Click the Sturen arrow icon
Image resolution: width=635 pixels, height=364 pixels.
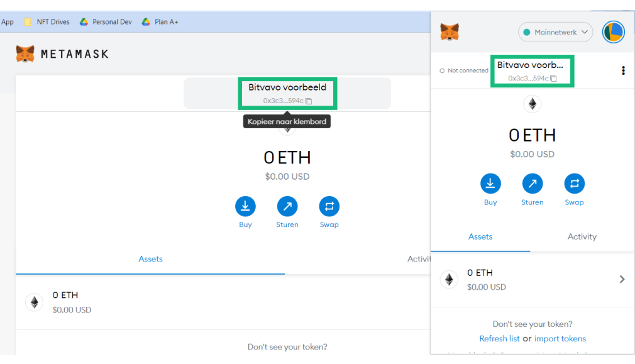click(x=533, y=183)
